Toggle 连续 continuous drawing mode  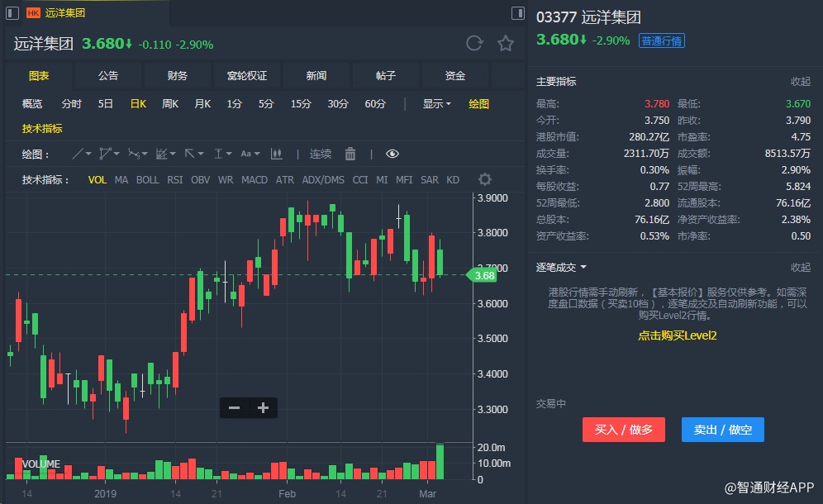coord(321,154)
